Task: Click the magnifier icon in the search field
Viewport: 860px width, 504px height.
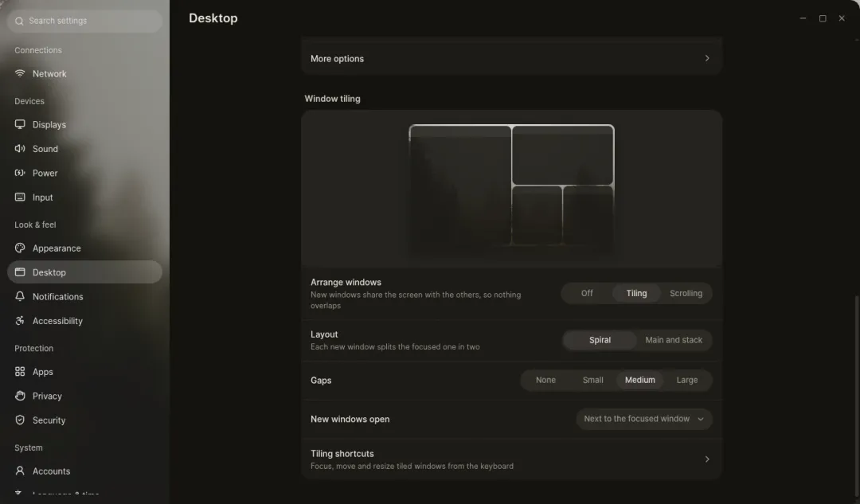Action: click(x=19, y=21)
